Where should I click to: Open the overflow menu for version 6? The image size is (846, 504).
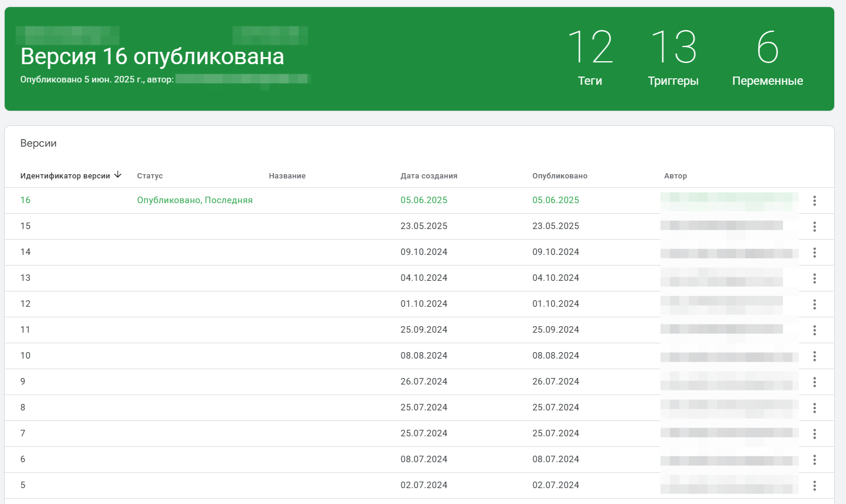coord(815,459)
